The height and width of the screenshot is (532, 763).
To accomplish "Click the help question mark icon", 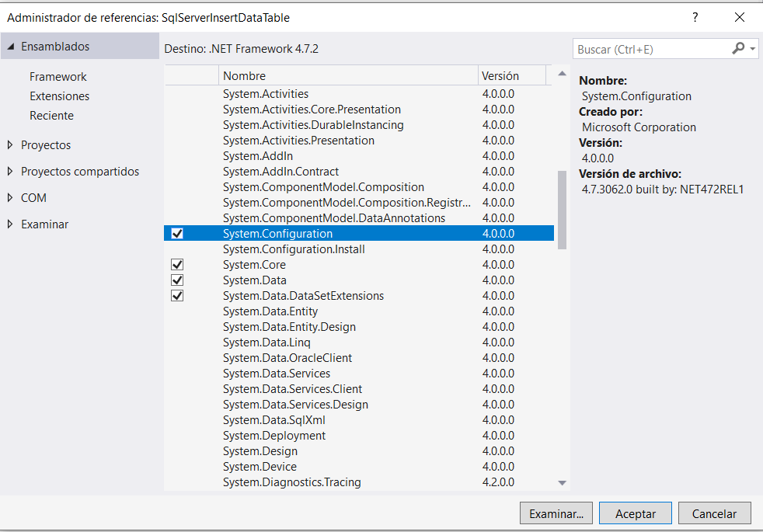I will [x=695, y=17].
